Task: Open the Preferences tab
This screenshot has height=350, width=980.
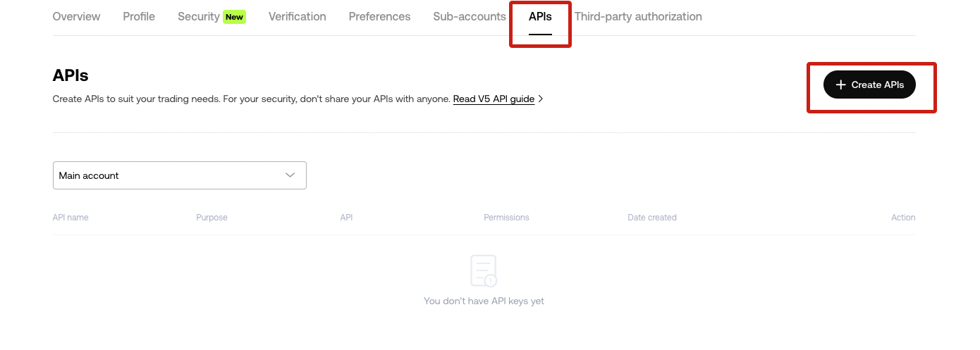Action: (379, 16)
